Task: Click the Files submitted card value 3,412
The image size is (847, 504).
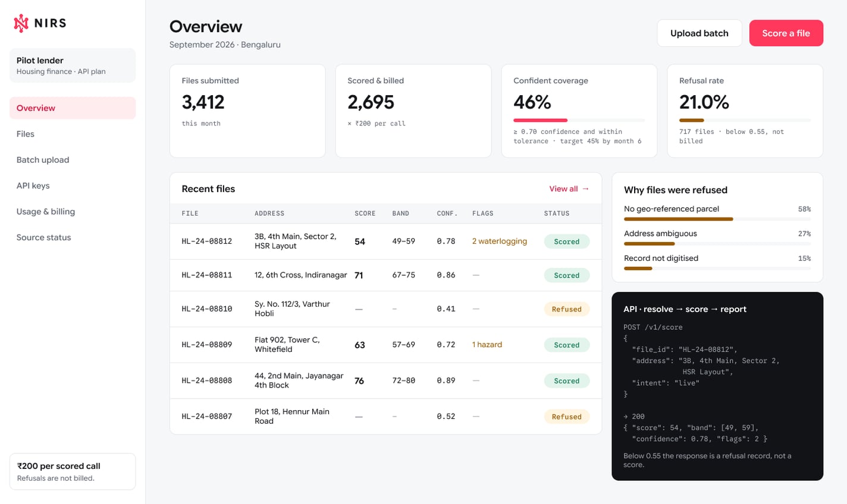Action: [203, 102]
